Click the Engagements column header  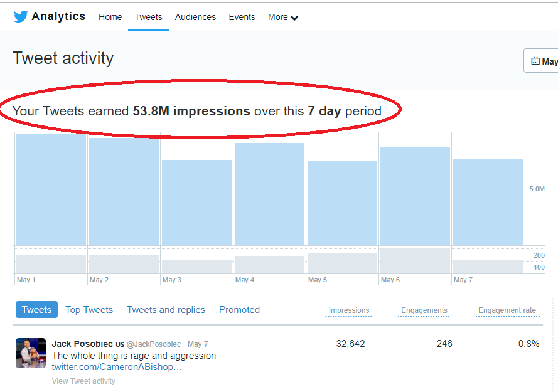pos(424,310)
